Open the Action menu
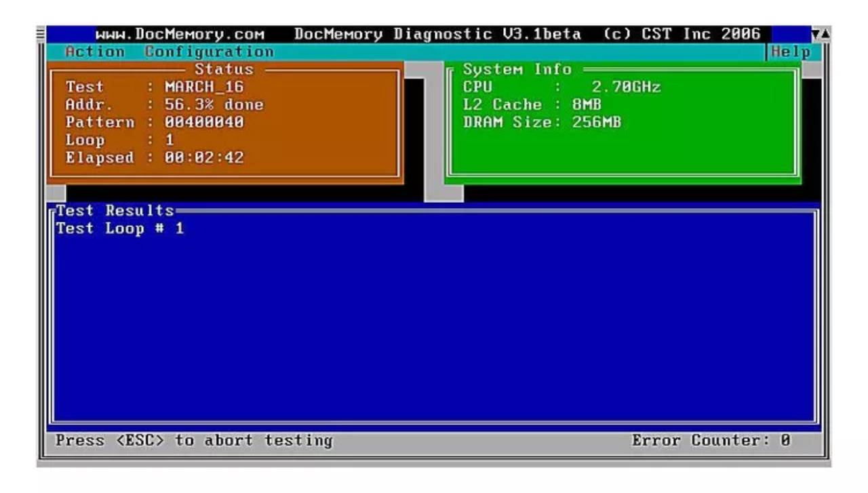 coord(95,52)
